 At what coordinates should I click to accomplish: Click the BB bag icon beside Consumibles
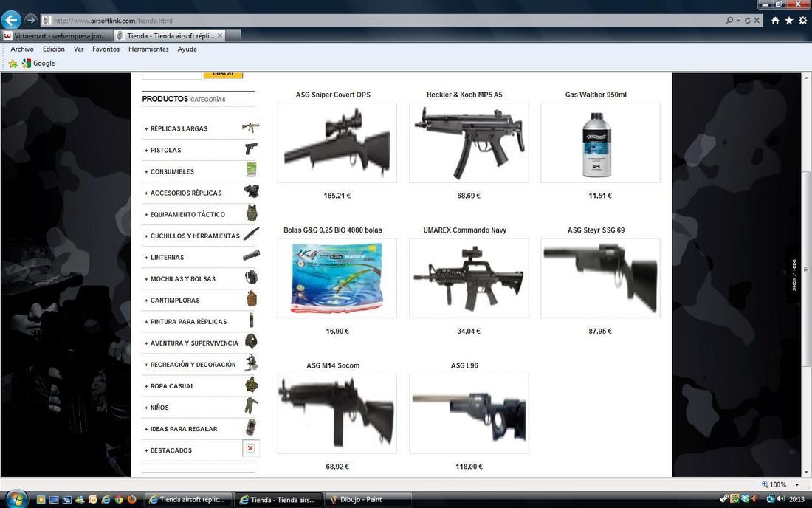coord(252,169)
